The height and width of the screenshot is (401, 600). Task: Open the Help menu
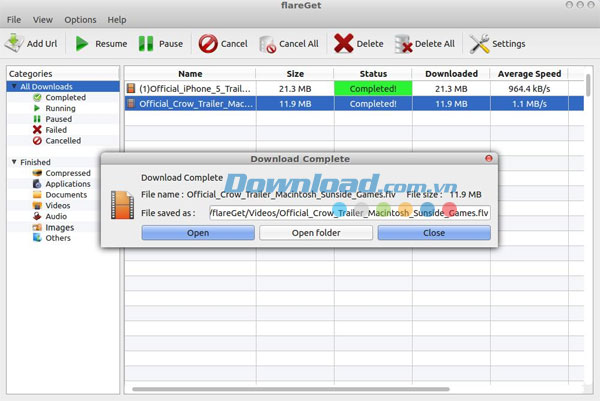[117, 20]
